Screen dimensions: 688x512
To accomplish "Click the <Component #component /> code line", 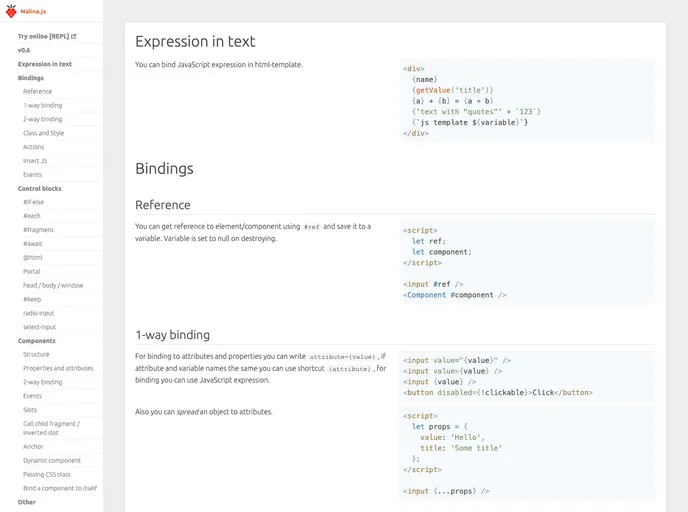I will pyautogui.click(x=455, y=295).
